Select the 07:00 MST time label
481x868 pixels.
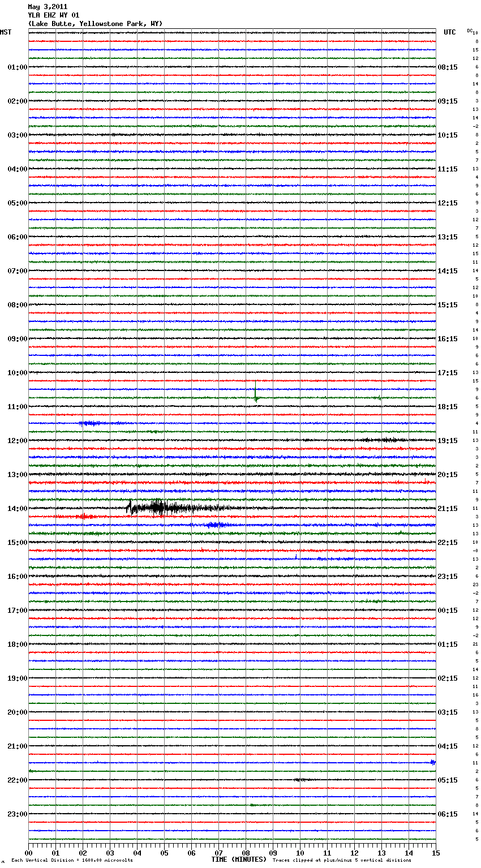pyautogui.click(x=18, y=271)
